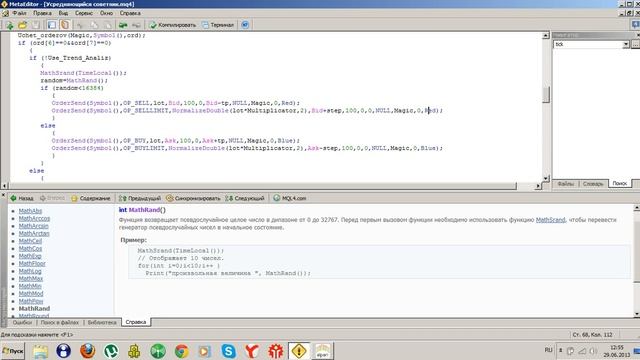Open the Вид menu
The image size is (640, 360).
coord(63,13)
